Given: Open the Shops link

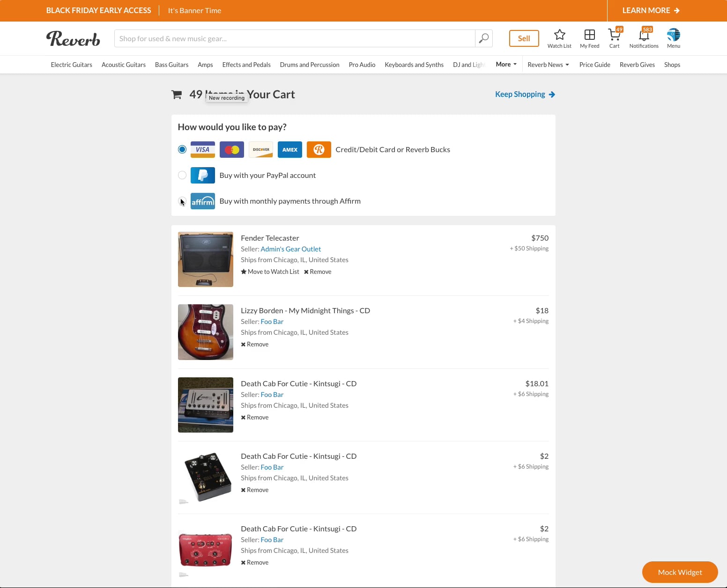Looking at the screenshot, I should coord(672,65).
